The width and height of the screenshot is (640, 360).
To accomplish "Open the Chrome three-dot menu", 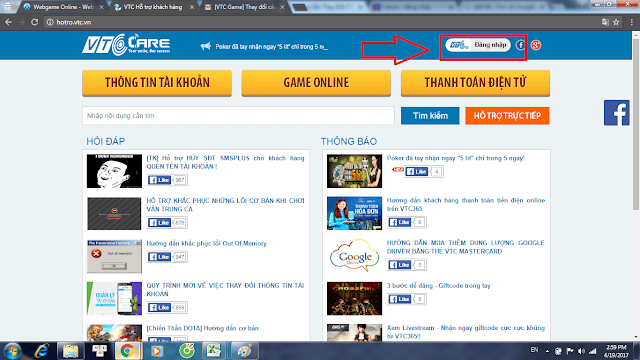I will click(x=631, y=22).
